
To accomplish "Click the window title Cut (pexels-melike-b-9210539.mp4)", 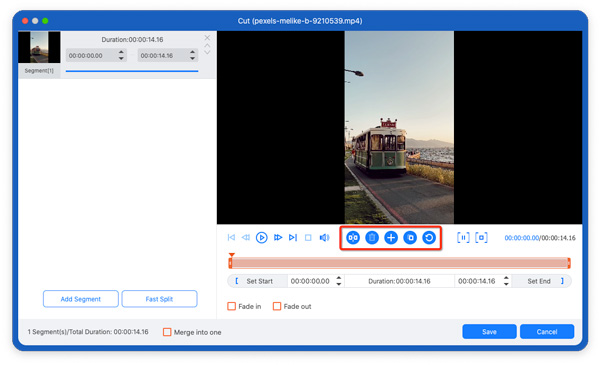I will click(x=300, y=21).
